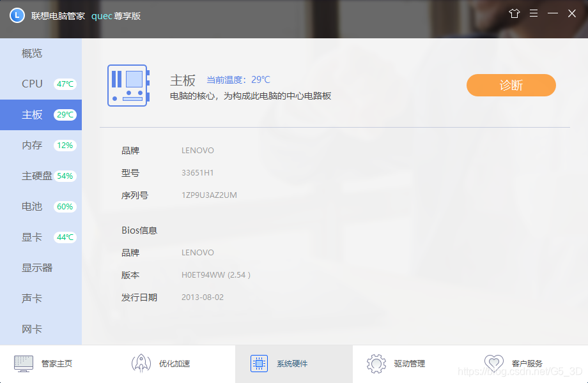Select 主硬盘 in the sidebar
Screen dimensions: 588x383
click(x=41, y=176)
